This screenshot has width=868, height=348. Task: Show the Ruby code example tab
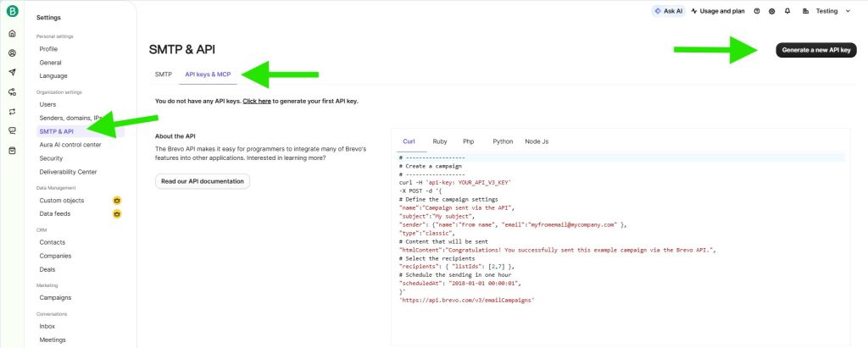[x=440, y=141]
